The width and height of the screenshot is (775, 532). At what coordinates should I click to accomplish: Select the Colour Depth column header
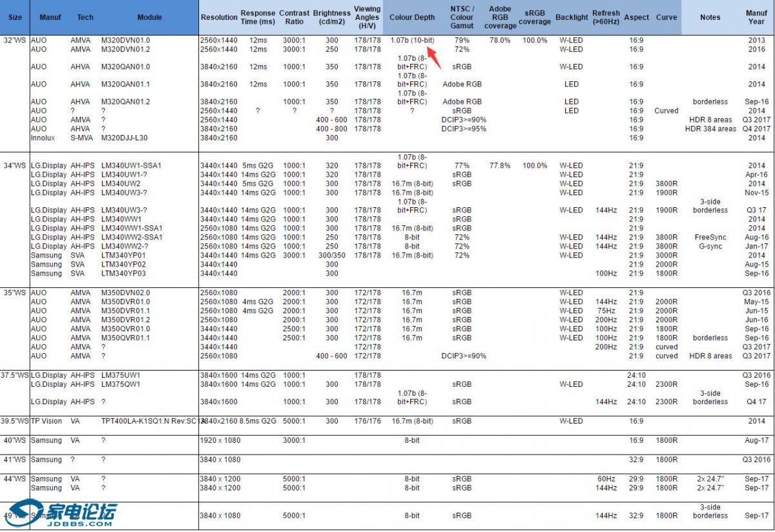point(412,17)
